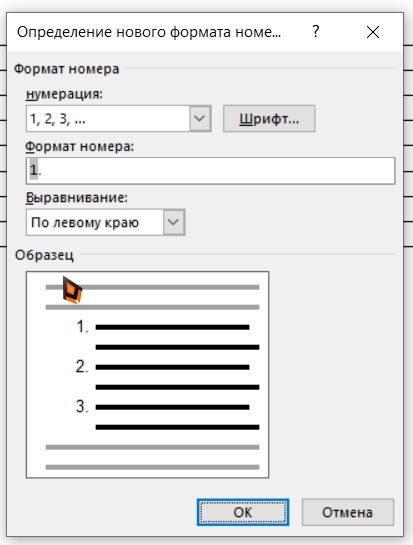This screenshot has width=413, height=545.
Task: Click inside the Формат номера text field
Action: pos(211,171)
